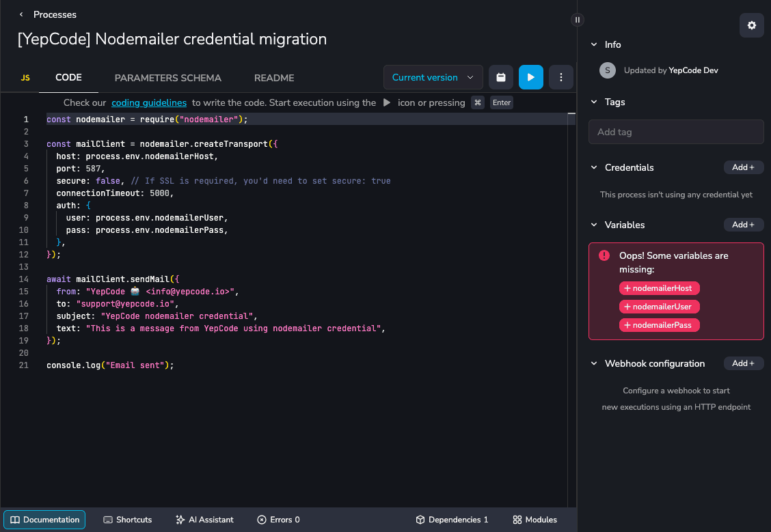The height and width of the screenshot is (532, 771).
Task: Open settings gear icon
Action: coord(751,25)
